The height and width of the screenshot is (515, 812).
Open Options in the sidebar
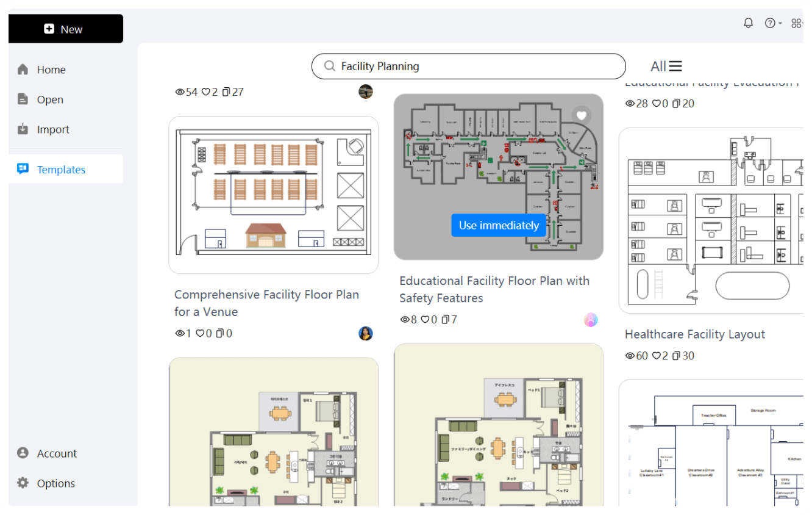(66, 483)
